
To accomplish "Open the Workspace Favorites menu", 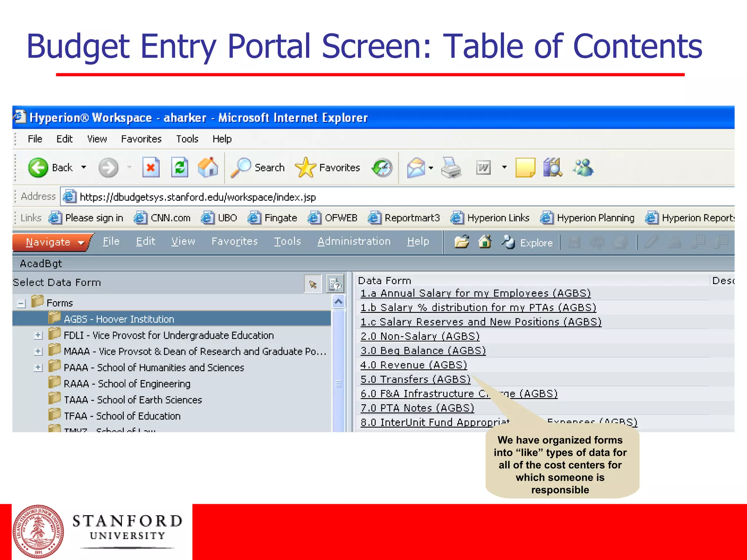I will pyautogui.click(x=235, y=241).
